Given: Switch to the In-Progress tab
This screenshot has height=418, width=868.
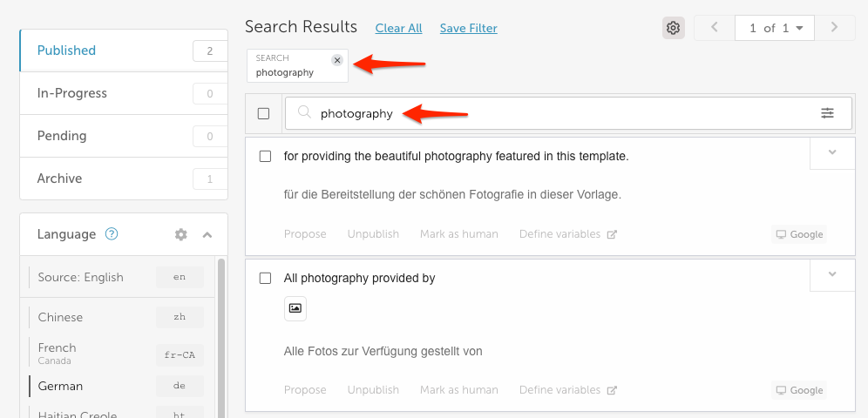Looking at the screenshot, I should coord(124,93).
